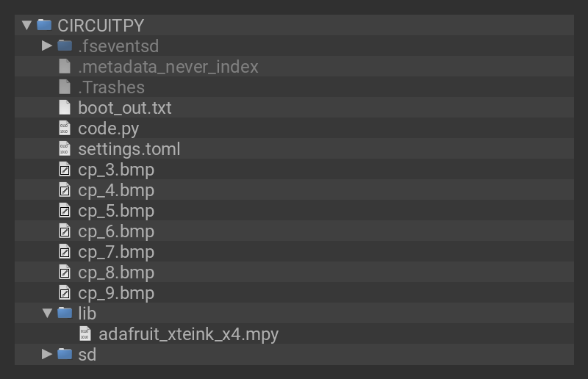
Task: Select the cp_7.bmp file name
Action: tap(116, 252)
